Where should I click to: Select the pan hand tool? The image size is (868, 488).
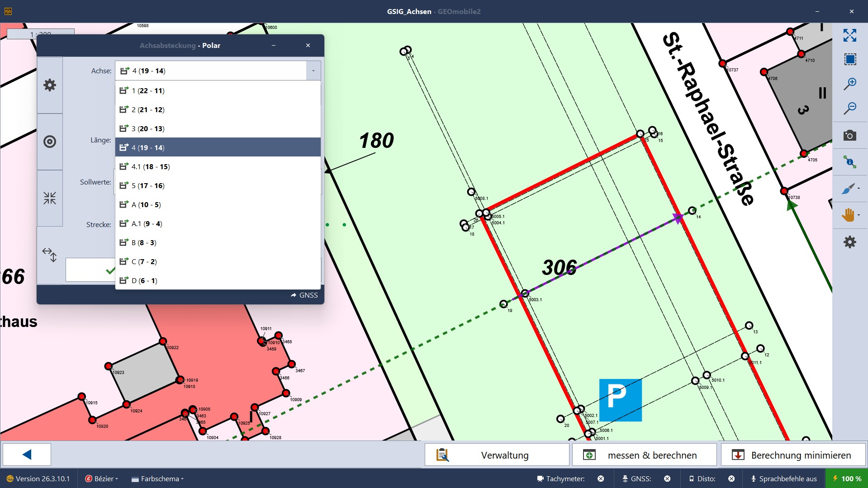[x=848, y=215]
